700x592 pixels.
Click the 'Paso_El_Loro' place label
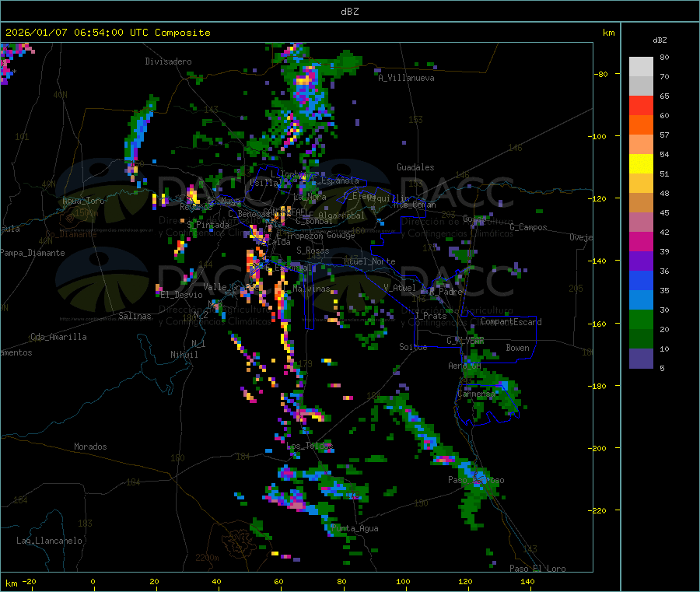[538, 569]
